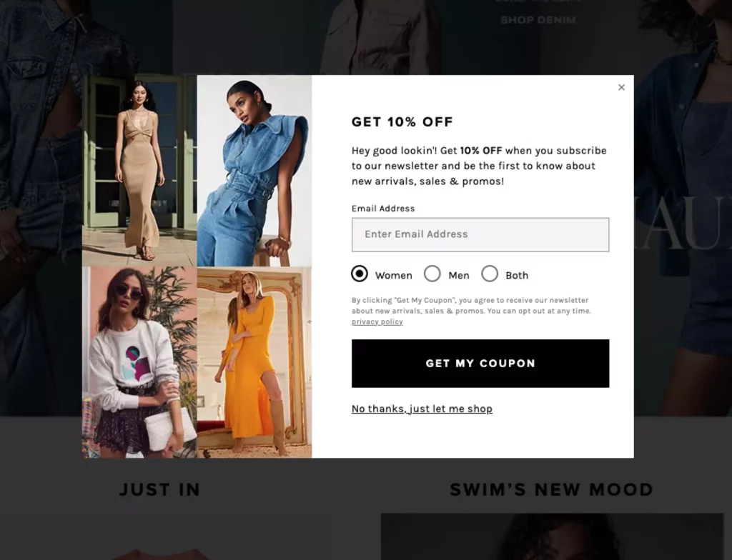The height and width of the screenshot is (560, 732).
Task: Click the orange dress mirror photo
Action: click(254, 362)
